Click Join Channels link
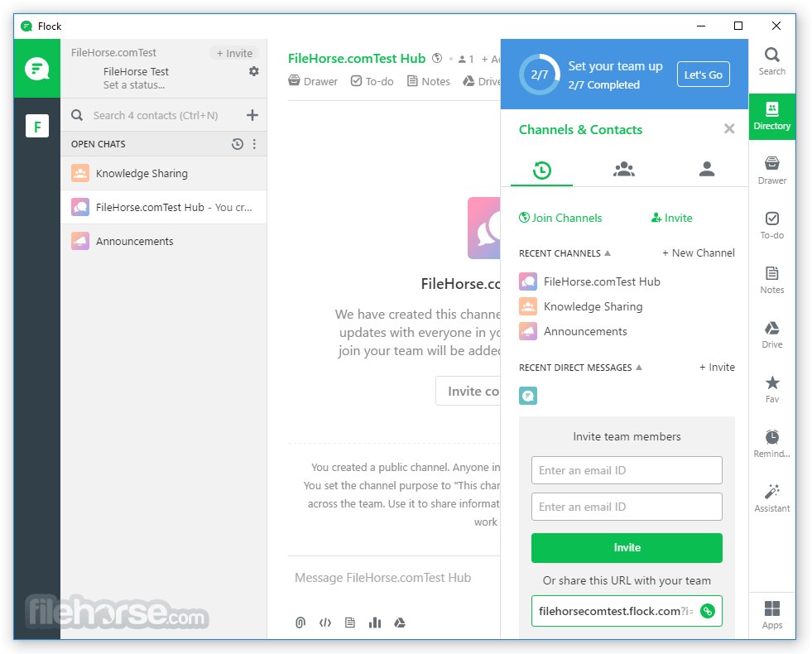The width and height of the screenshot is (812, 654). click(x=560, y=218)
